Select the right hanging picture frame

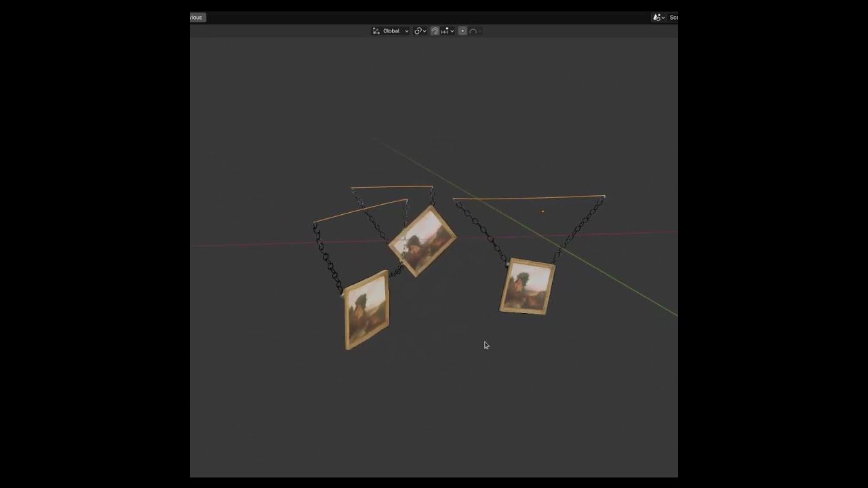[528, 286]
